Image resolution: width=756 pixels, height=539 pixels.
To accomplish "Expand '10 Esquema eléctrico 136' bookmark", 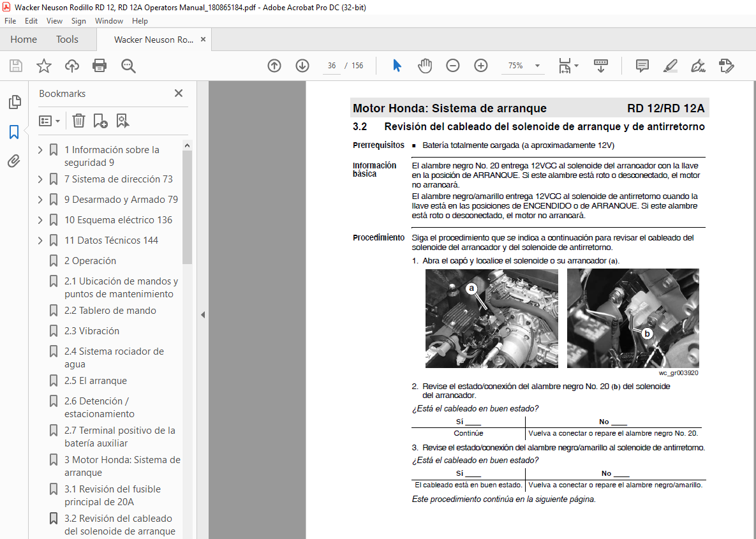I will click(40, 220).
